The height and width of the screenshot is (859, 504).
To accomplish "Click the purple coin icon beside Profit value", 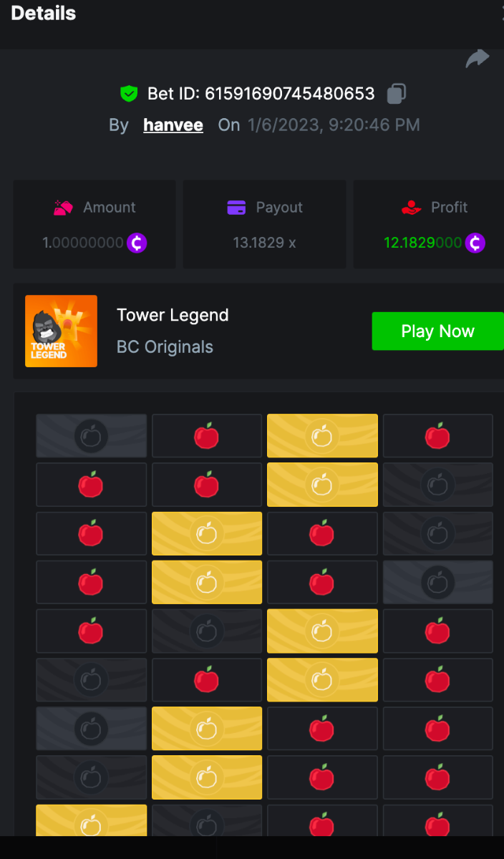I will pyautogui.click(x=475, y=243).
